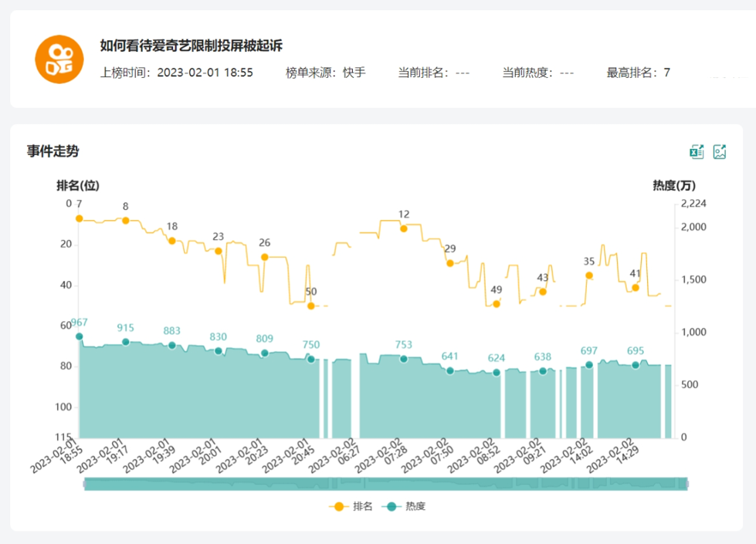Screen dimensions: 756x544
Task: Click the 事件走势 section heading
Action: [x=53, y=151]
